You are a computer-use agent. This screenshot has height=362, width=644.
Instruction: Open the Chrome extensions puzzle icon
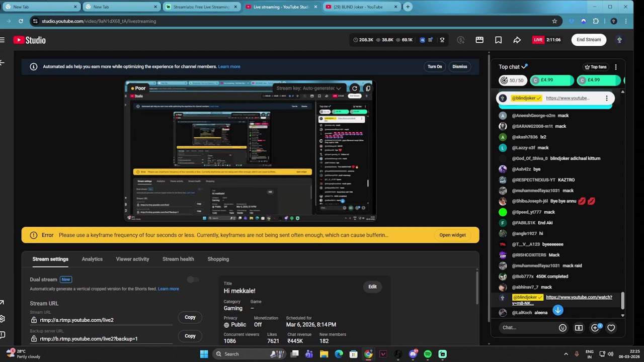coord(596,21)
